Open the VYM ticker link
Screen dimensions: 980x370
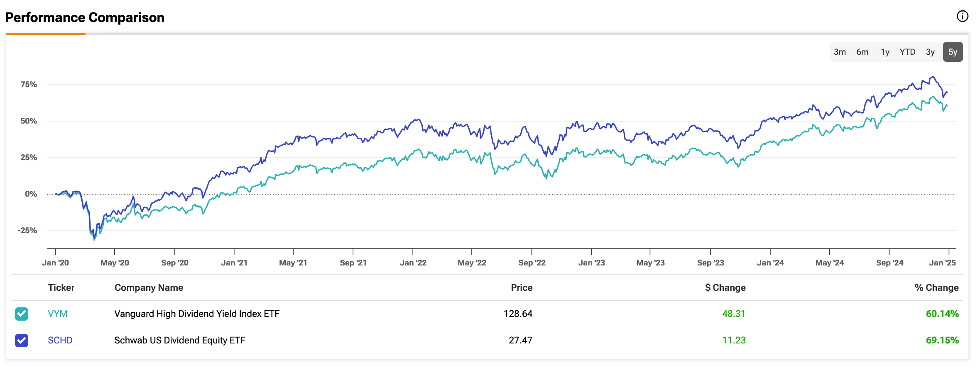tap(58, 314)
